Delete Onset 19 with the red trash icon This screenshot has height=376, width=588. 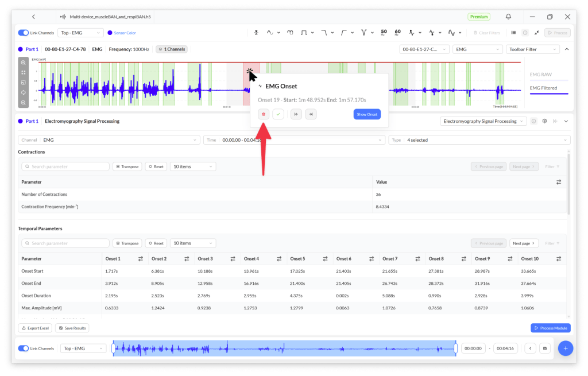click(263, 114)
